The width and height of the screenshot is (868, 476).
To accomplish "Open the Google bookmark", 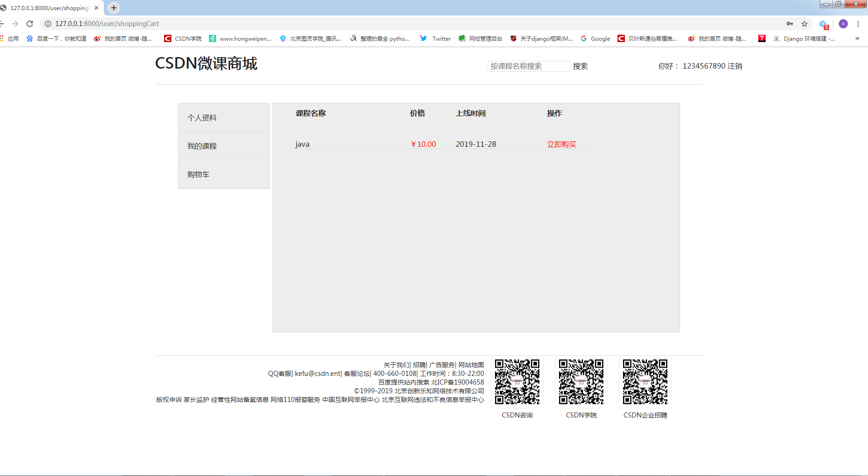I will [x=596, y=39].
